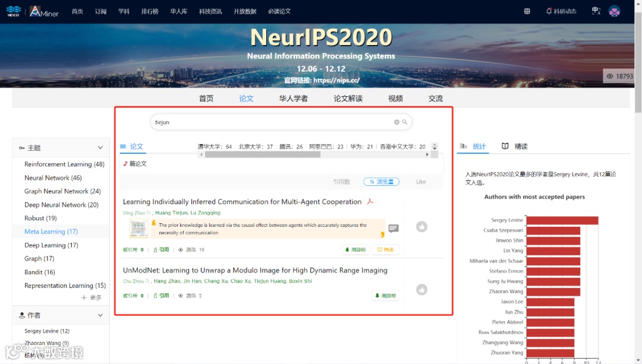The height and width of the screenshot is (364, 642).
Task: Filter by Representation Learning (15)
Action: (x=65, y=286)
